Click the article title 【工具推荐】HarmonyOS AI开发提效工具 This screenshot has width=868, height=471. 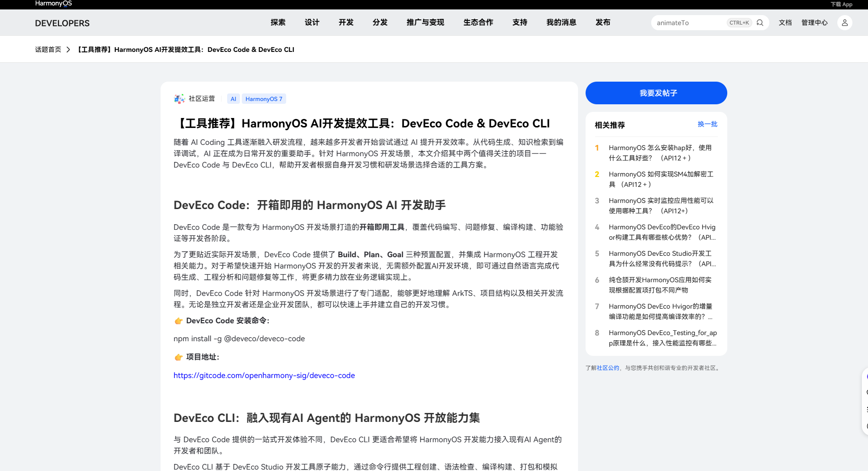click(362, 124)
